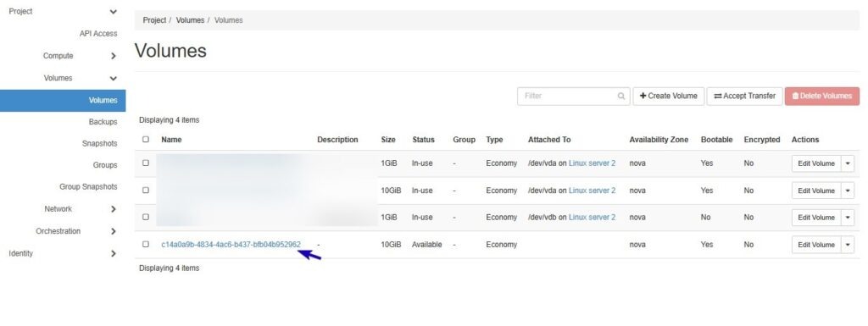The width and height of the screenshot is (868, 326).
Task: Click the Availability Zone column header
Action: point(659,140)
